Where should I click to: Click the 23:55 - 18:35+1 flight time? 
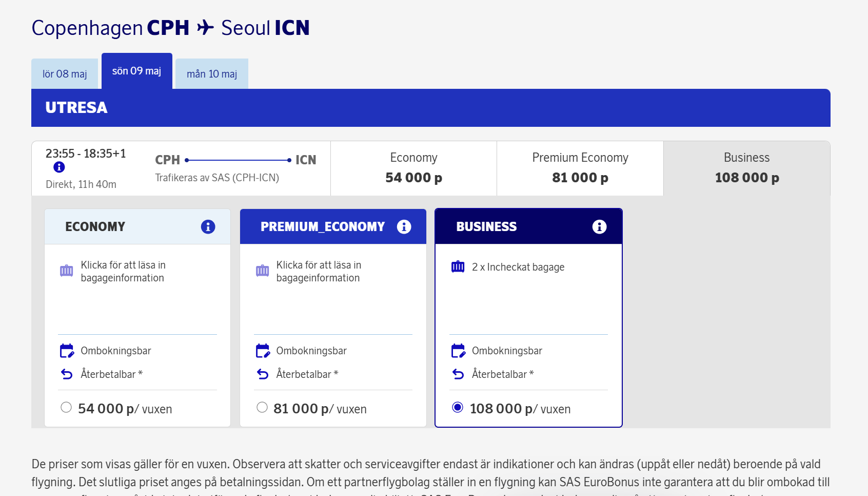[86, 154]
